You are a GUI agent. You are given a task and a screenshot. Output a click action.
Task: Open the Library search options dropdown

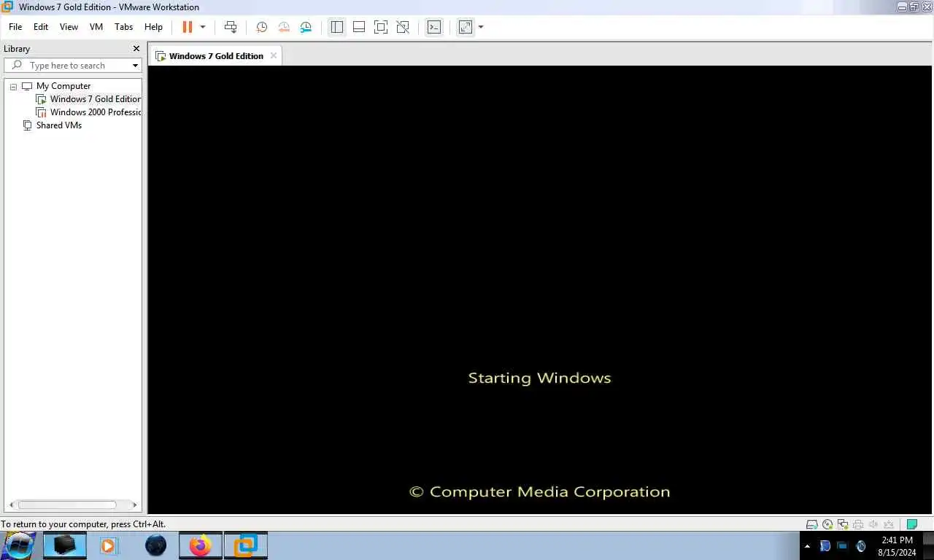coord(135,66)
